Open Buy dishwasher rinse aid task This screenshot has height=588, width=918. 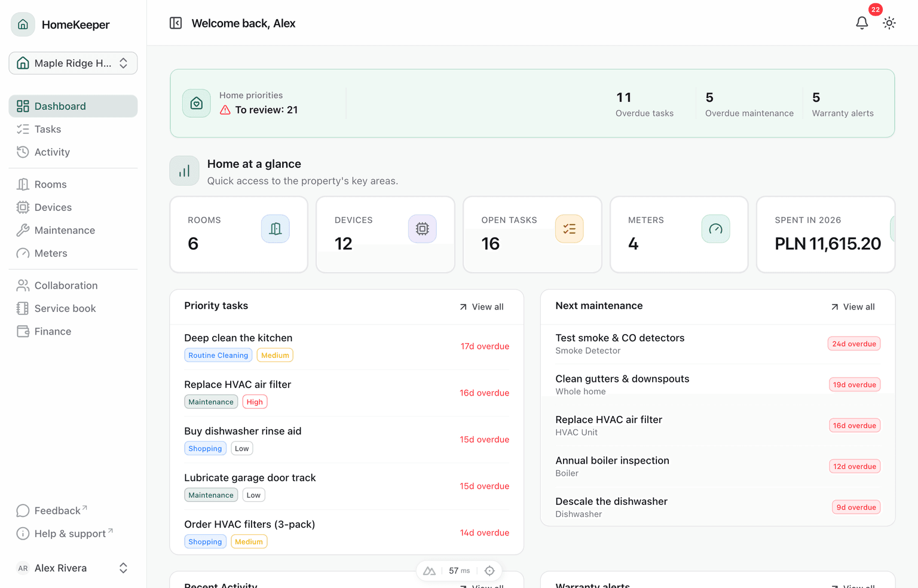coord(347,440)
